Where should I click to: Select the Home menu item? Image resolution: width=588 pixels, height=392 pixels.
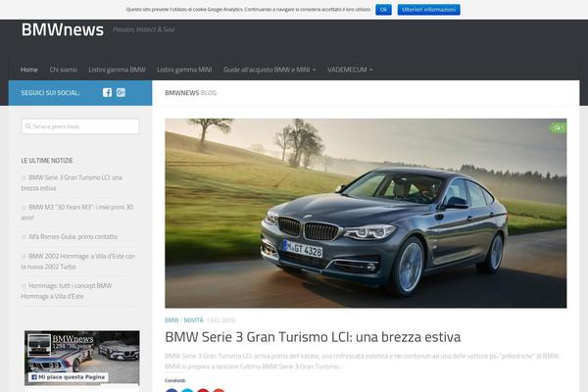(29, 70)
